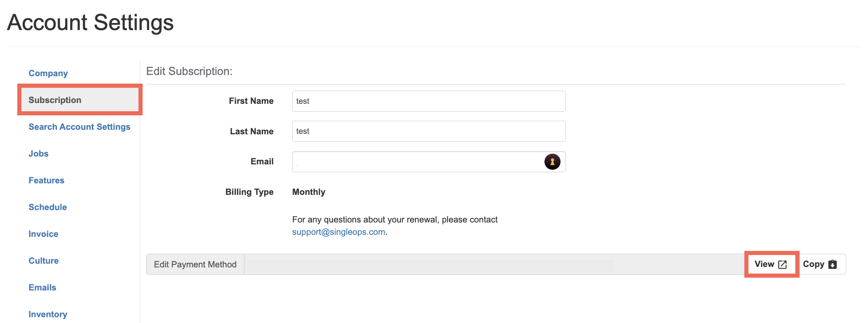Click the support@singleops.com email link

pos(338,232)
